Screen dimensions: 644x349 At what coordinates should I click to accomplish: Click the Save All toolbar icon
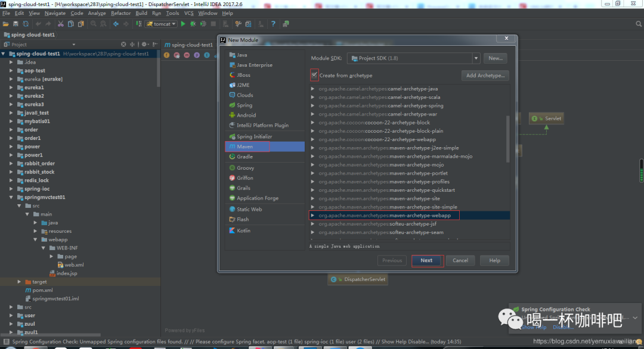16,24
